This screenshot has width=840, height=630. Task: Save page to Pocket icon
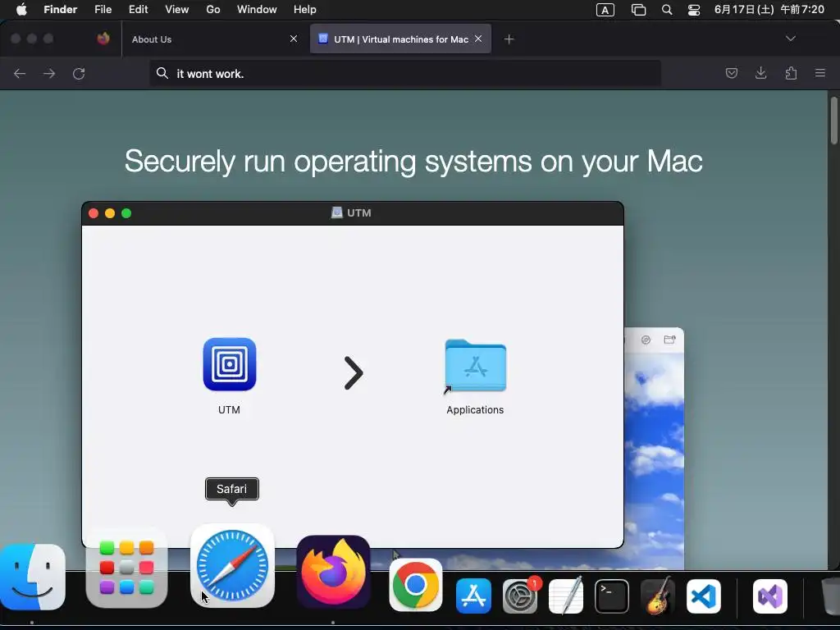(x=731, y=73)
